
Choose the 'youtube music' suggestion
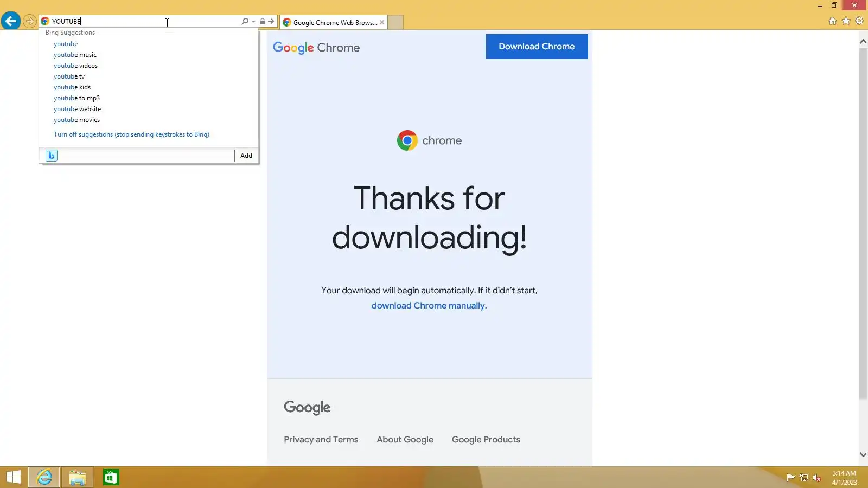[x=75, y=55]
